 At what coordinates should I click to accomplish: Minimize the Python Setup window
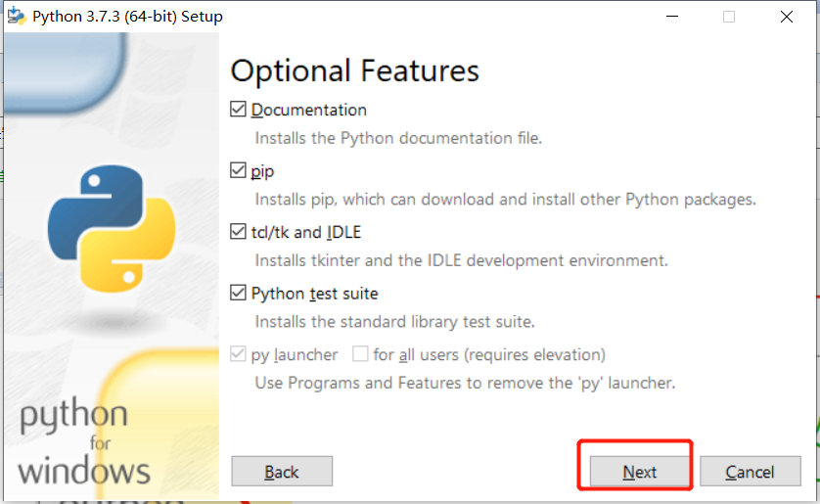(x=672, y=17)
